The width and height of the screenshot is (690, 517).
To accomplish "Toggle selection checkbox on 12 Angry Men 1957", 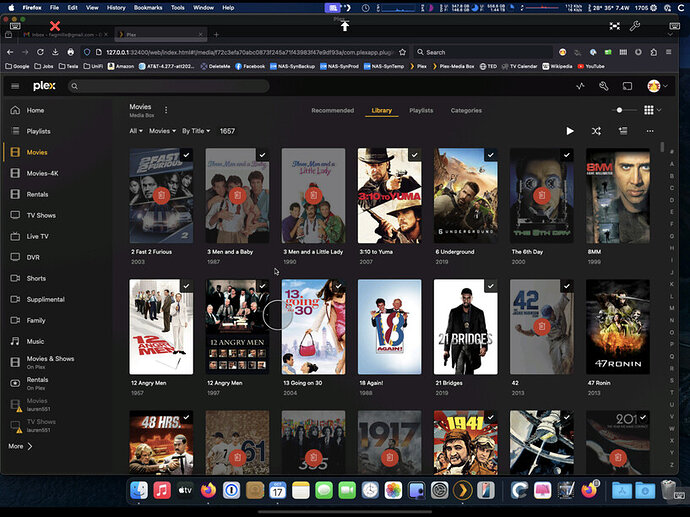I will [x=187, y=286].
